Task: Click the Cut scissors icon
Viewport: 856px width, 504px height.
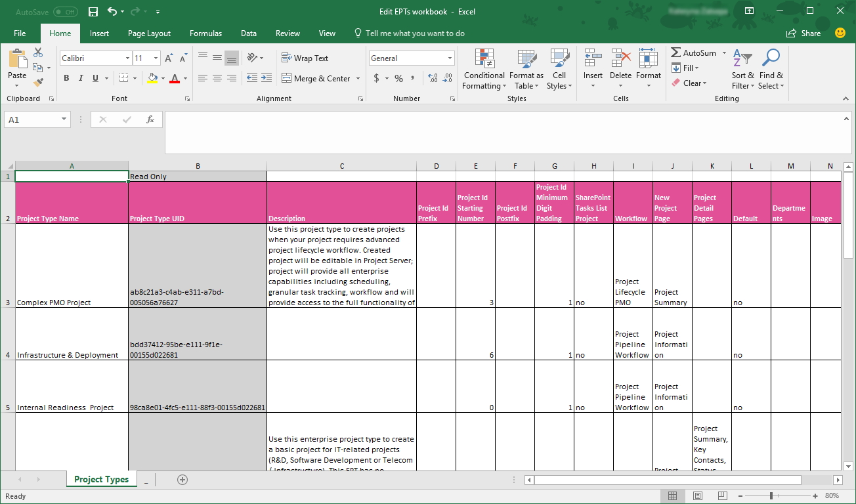Action: pos(38,52)
